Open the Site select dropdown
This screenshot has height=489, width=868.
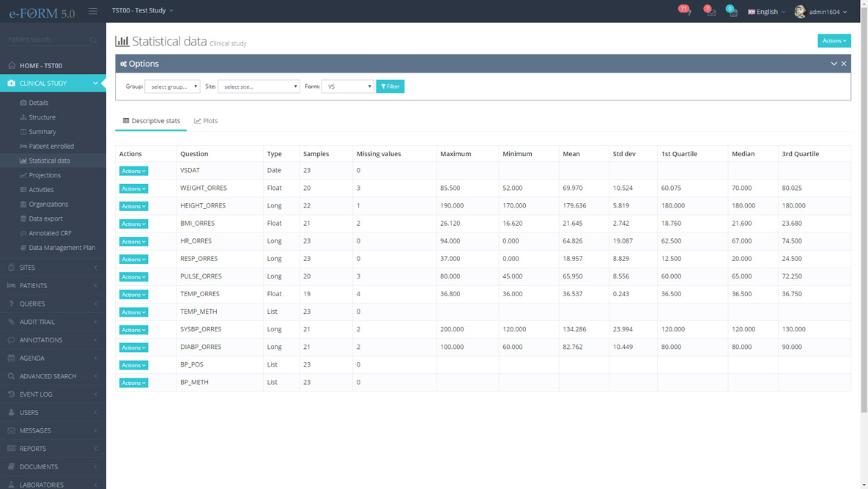tap(259, 87)
